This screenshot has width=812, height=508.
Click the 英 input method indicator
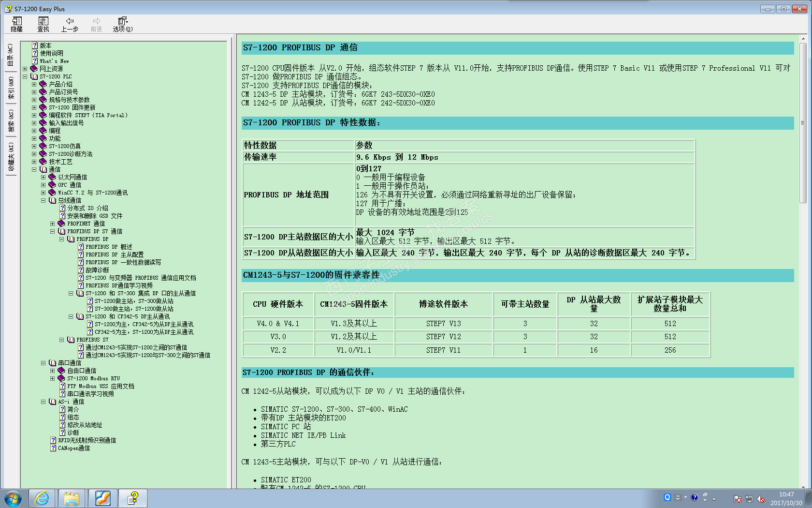pyautogui.click(x=678, y=497)
